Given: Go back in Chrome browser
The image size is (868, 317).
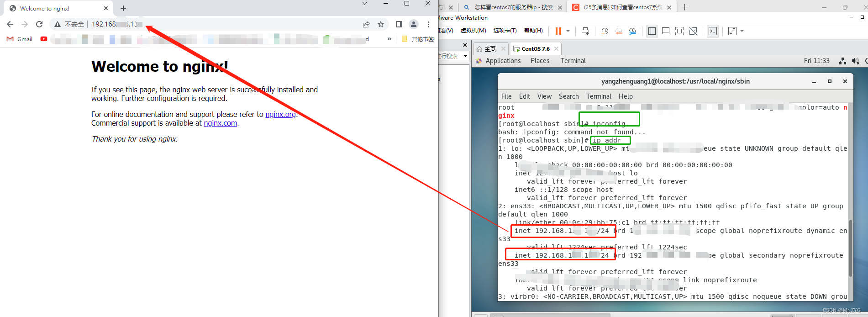Looking at the screenshot, I should pyautogui.click(x=10, y=24).
